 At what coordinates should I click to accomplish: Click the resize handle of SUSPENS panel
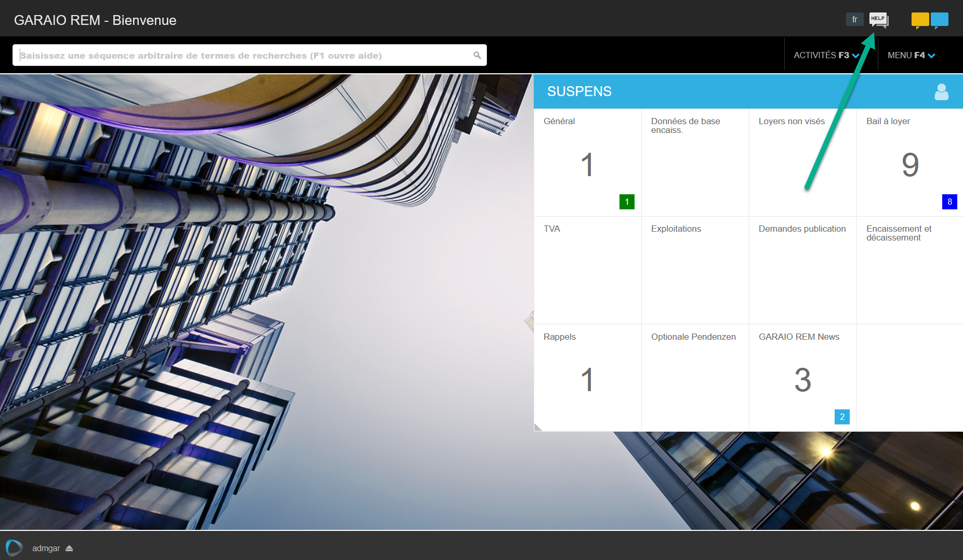[538, 428]
